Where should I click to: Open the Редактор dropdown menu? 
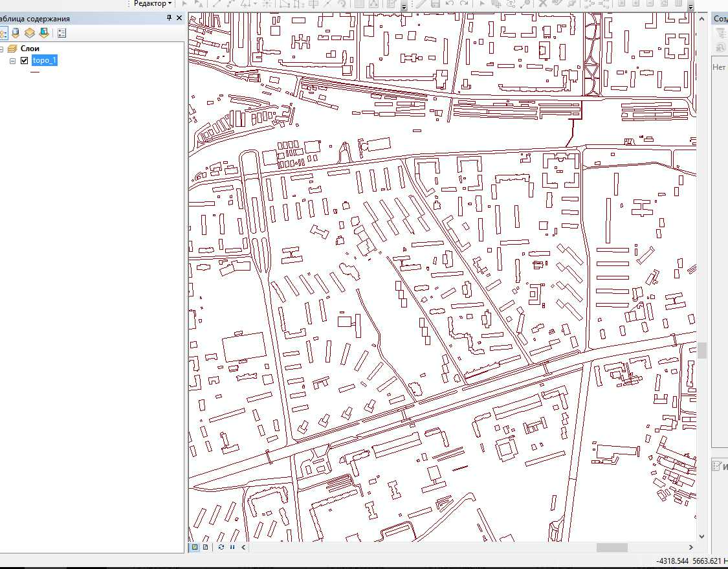click(153, 4)
